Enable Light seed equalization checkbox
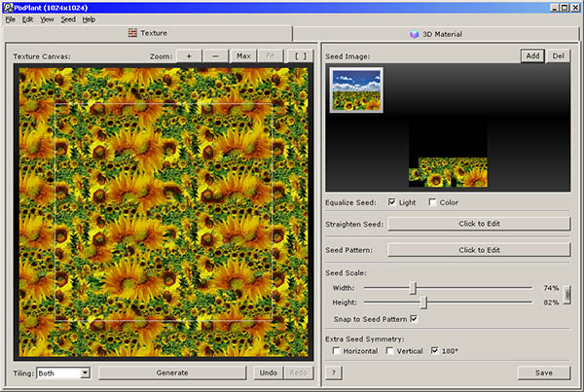The height and width of the screenshot is (392, 584). 392,202
